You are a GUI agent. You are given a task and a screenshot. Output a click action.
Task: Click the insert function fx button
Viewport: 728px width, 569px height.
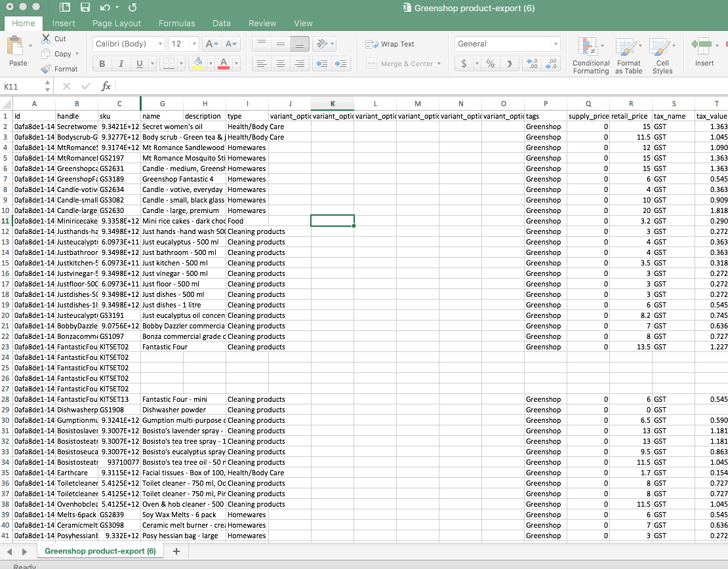point(106,87)
